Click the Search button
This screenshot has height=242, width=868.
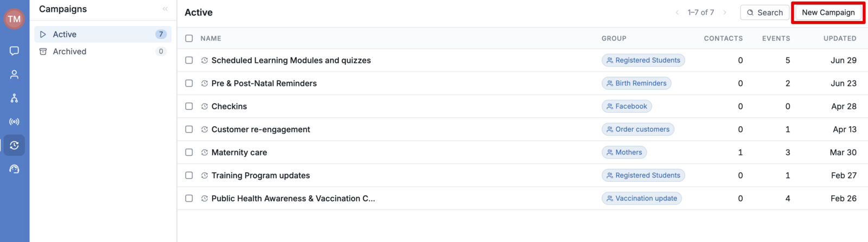point(764,12)
